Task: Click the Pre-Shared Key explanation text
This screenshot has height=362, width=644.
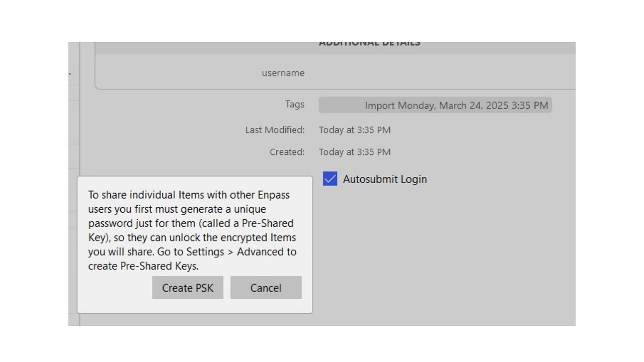Action: pos(192,230)
